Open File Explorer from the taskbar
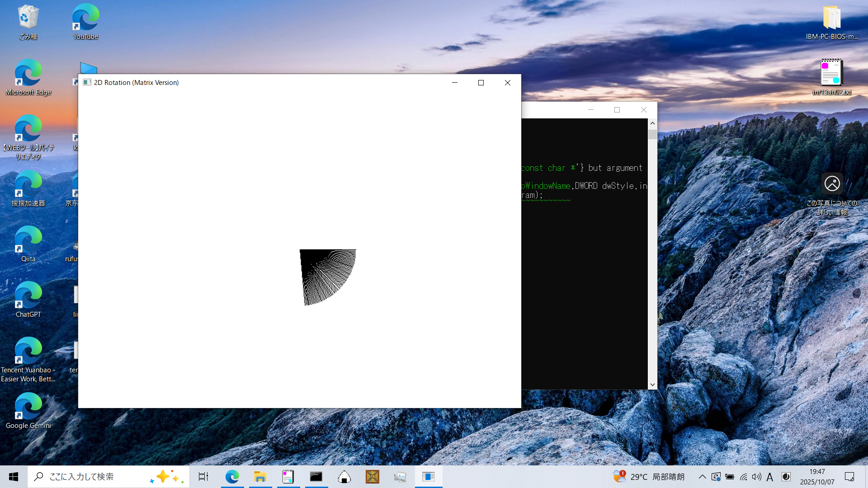 [260, 477]
